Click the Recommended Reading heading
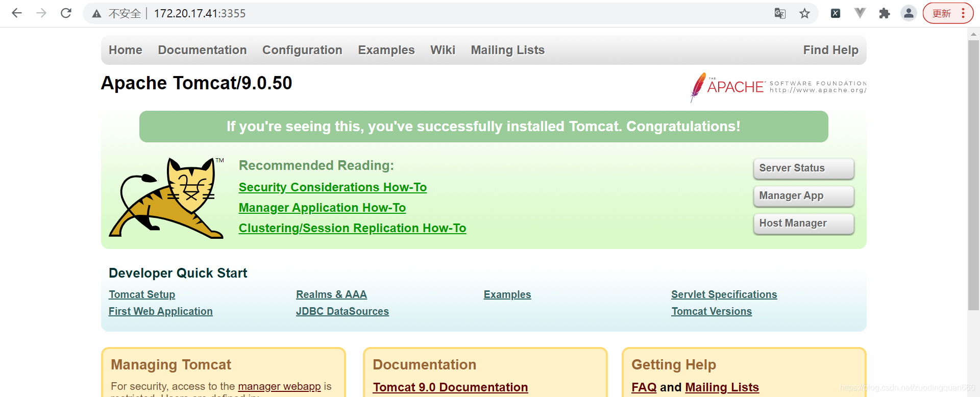Screen dimensions: 980x397 pyautogui.click(x=316, y=165)
